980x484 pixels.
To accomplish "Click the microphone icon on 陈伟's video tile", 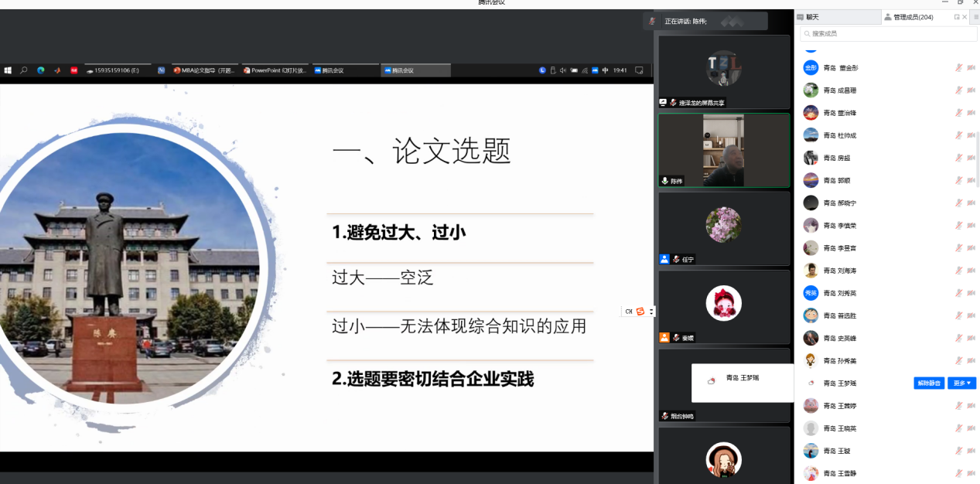I will pyautogui.click(x=664, y=181).
